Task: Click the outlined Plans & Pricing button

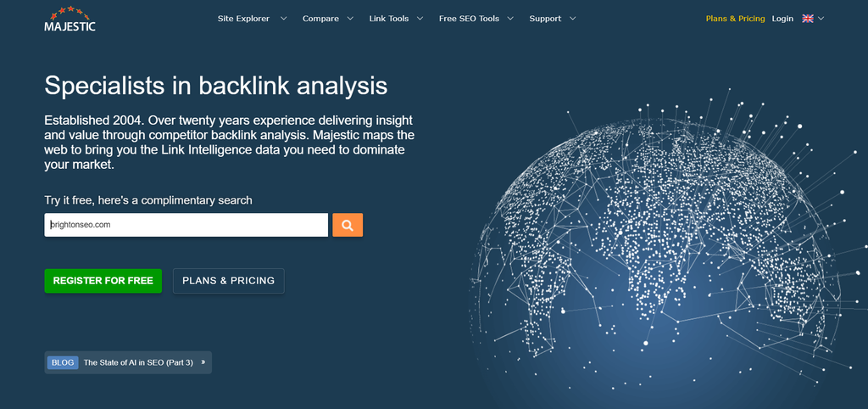Action: coord(229,280)
